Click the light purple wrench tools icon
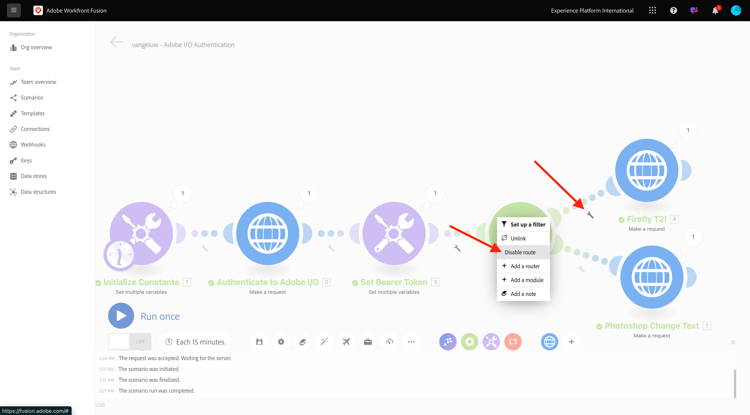This screenshot has width=750, height=415. click(491, 342)
